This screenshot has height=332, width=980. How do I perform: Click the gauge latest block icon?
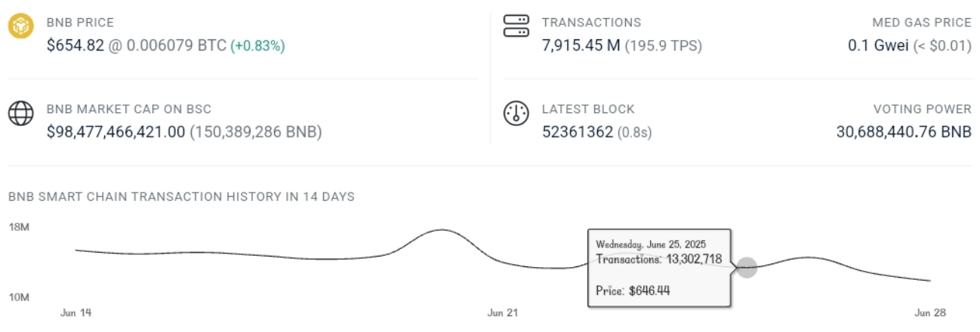pos(516,113)
